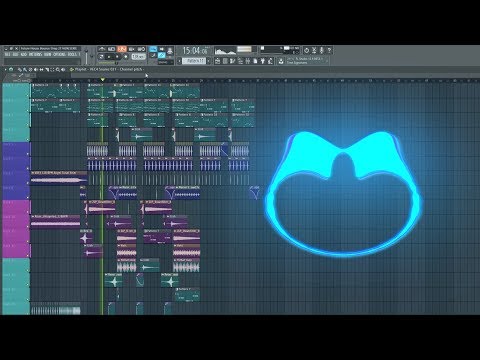Open the EDIT menu
Viewport: 480px width, 360px height.
[15, 54]
